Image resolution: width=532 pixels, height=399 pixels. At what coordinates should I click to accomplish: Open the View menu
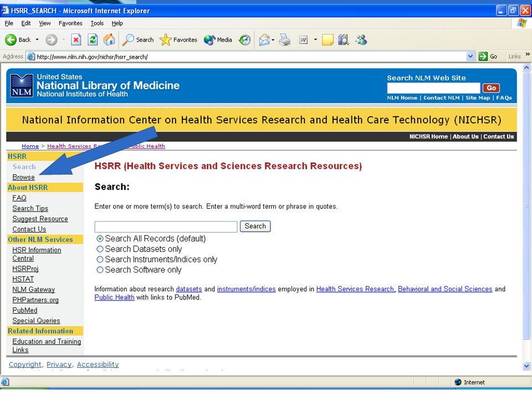[44, 23]
